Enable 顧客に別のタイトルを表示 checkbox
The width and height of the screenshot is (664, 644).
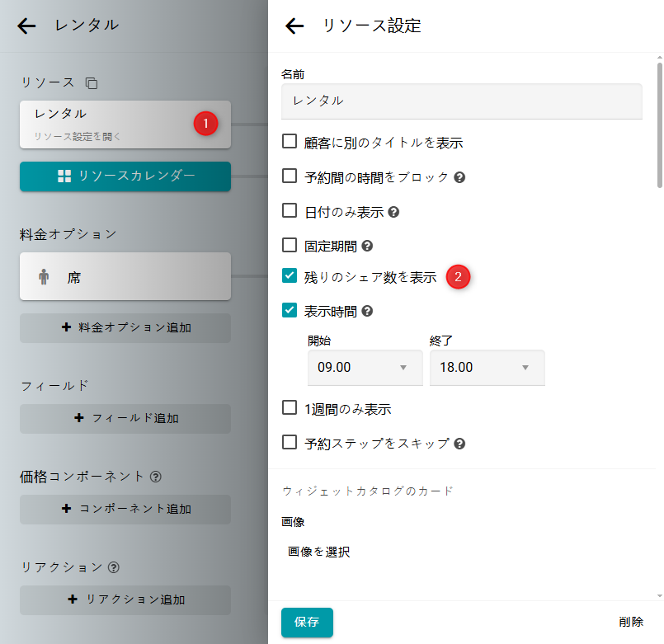tap(290, 142)
